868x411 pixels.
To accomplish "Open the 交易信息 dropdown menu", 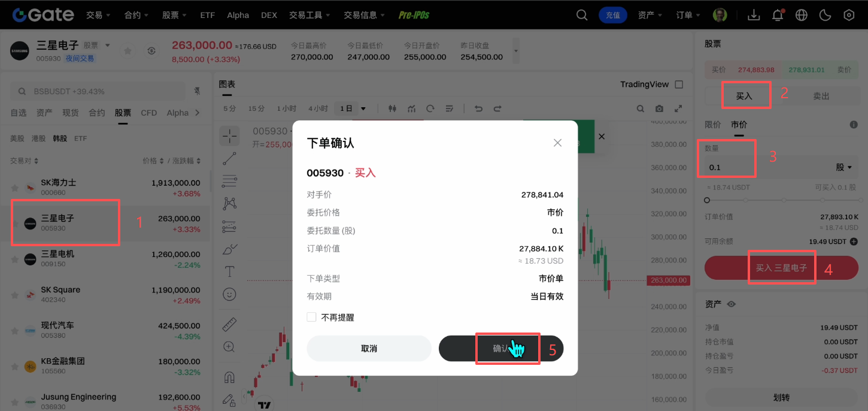I will 364,15.
